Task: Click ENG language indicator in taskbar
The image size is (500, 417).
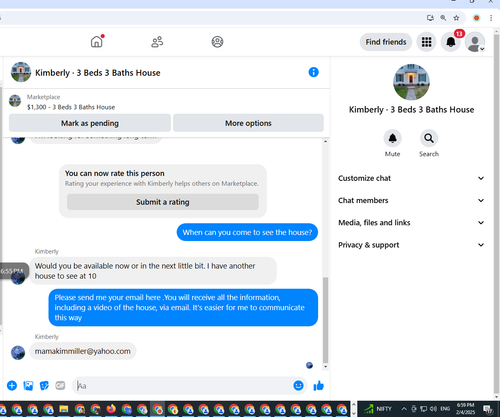Action: pyautogui.click(x=445, y=409)
